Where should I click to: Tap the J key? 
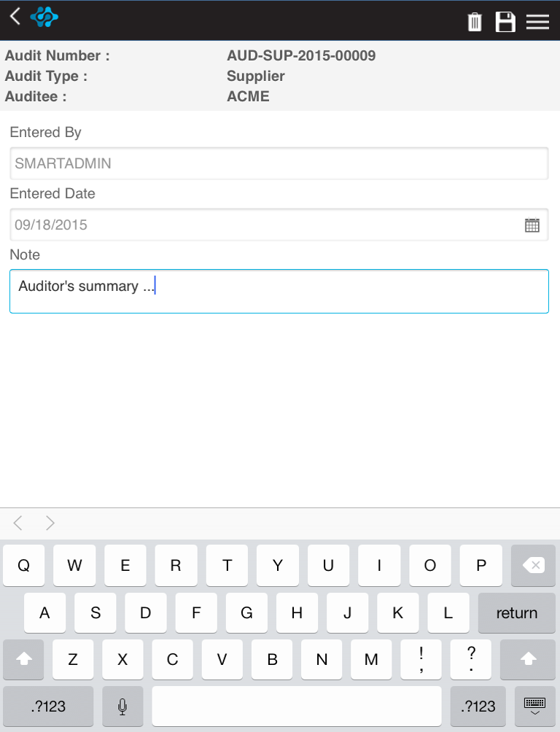(348, 612)
